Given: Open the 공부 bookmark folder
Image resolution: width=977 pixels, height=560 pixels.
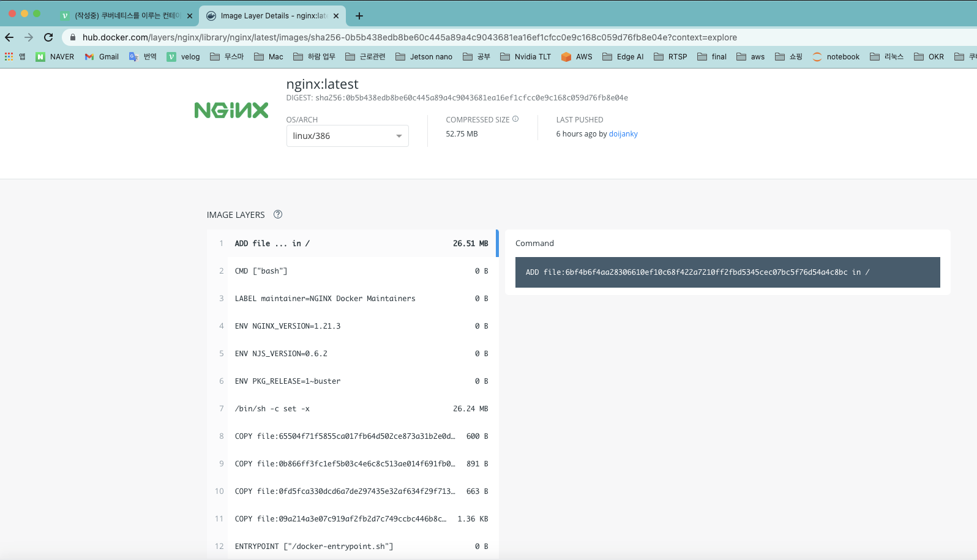Looking at the screenshot, I should (476, 56).
